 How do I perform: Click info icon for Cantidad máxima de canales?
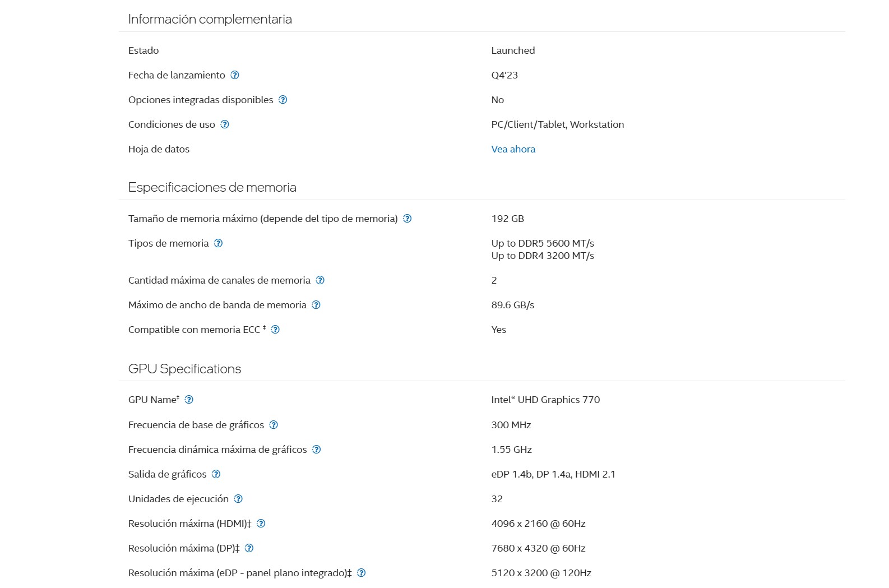320,280
